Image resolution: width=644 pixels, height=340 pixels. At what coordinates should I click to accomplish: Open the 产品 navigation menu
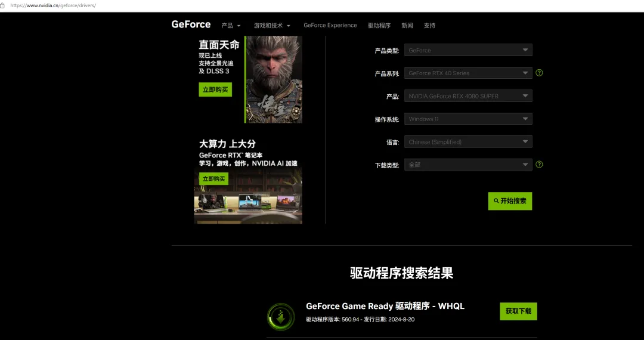click(231, 26)
